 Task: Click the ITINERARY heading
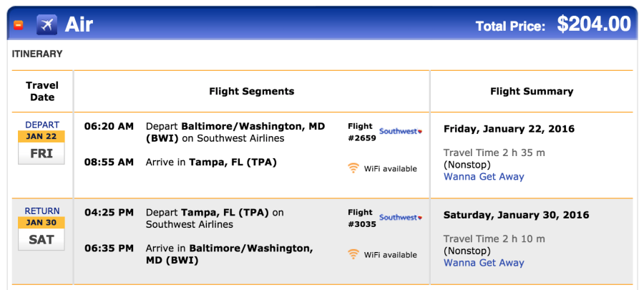[x=37, y=54]
